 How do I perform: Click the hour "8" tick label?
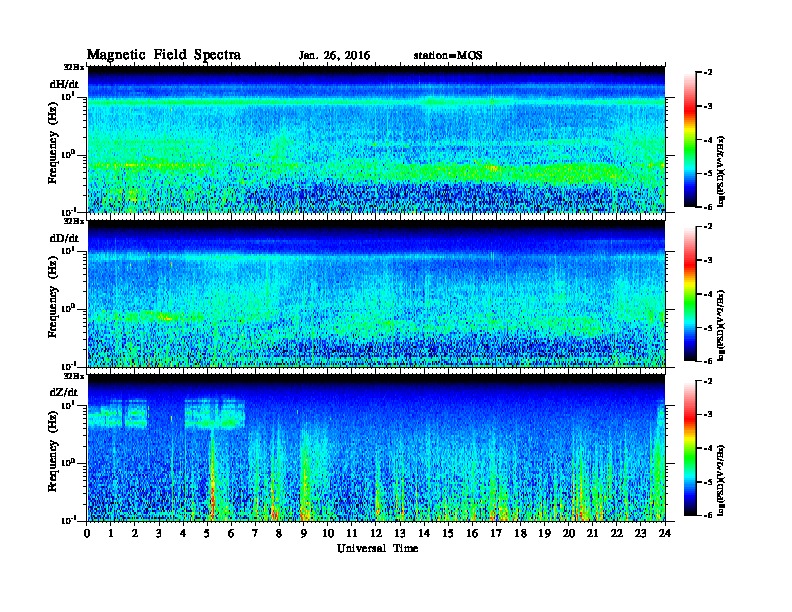[x=280, y=533]
